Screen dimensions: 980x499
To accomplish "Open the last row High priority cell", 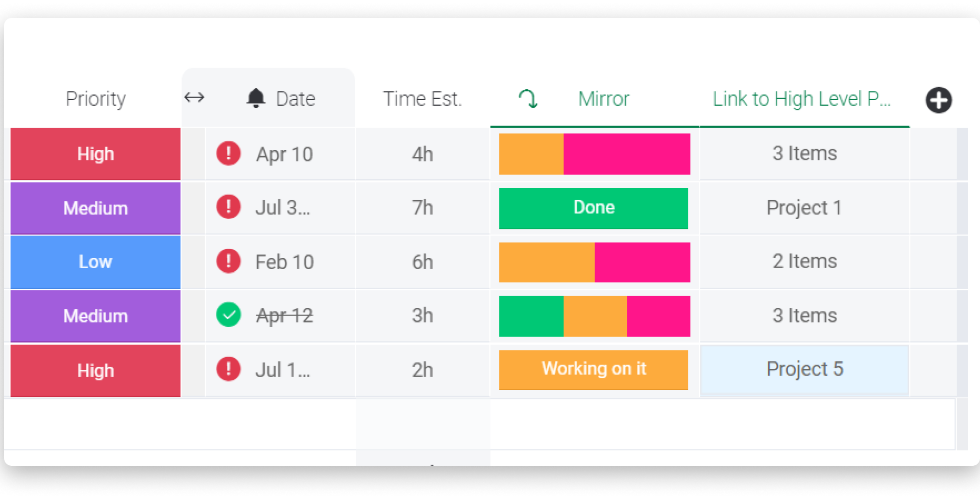I will [x=95, y=370].
